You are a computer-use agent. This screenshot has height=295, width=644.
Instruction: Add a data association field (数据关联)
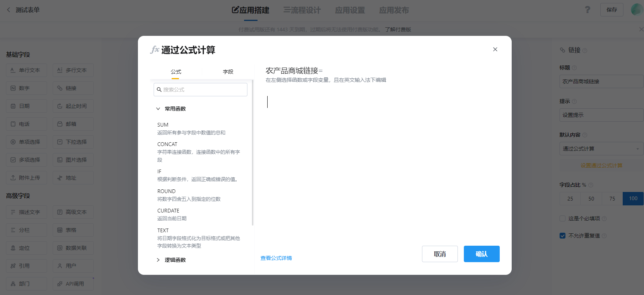pos(73,248)
